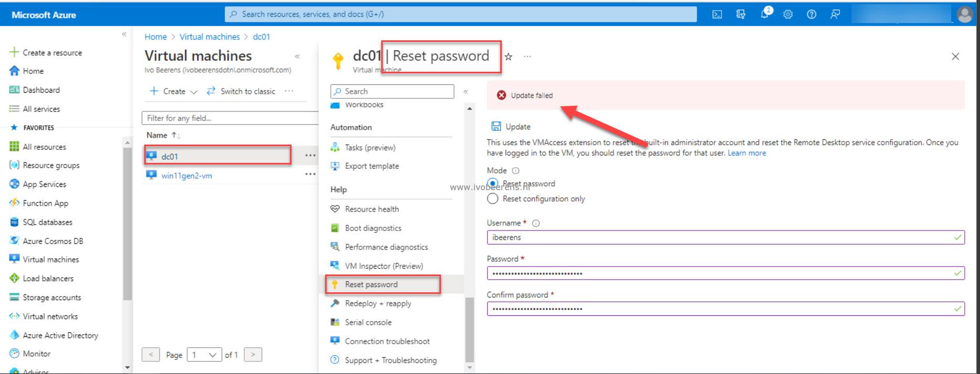Click the resource menu scrollbar up arrow

[x=469, y=109]
